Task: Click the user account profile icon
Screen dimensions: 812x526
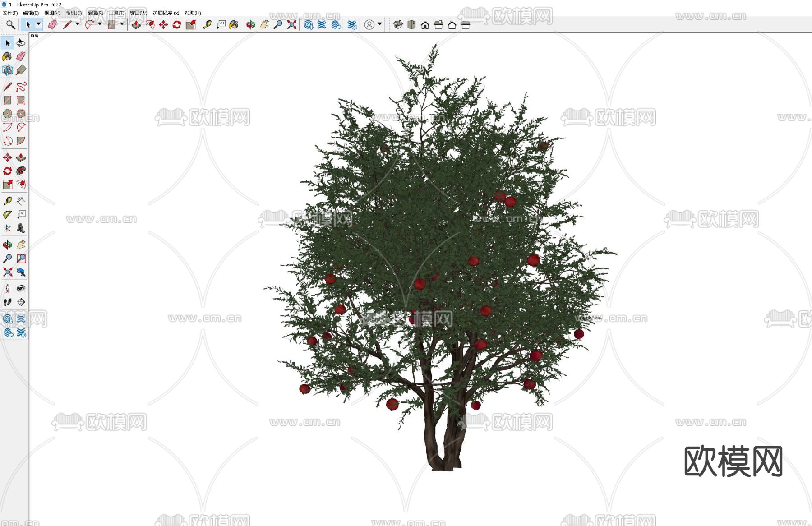Action: point(369,25)
